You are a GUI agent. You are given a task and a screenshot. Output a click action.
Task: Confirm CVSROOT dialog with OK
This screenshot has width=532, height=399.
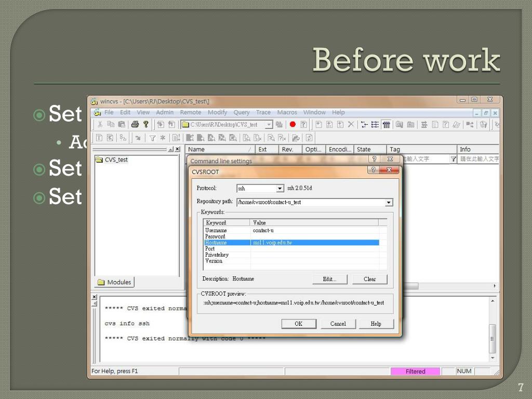[x=298, y=324]
